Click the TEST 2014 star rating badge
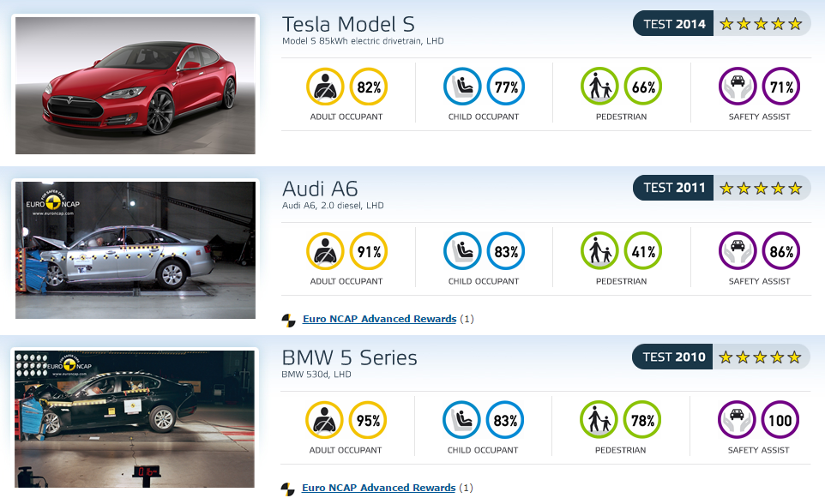The image size is (825, 504). (721, 24)
